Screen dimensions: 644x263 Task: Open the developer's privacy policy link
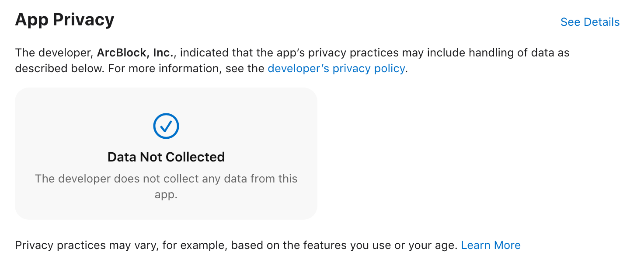pos(336,69)
